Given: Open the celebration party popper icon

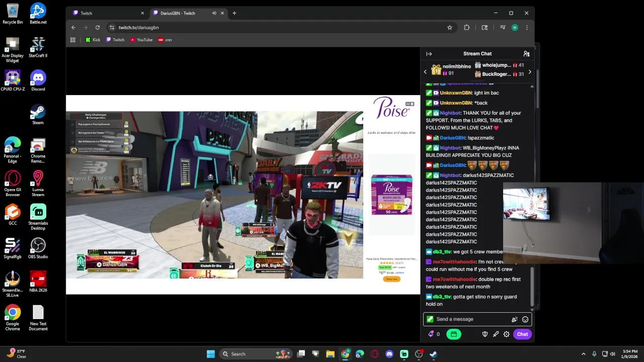Looking at the screenshot, I should tap(514, 319).
